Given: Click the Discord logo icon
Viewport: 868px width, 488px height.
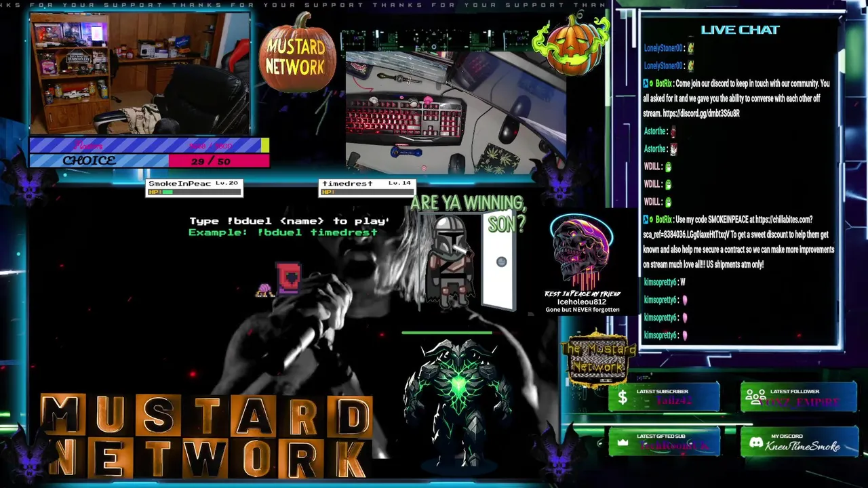Looking at the screenshot, I should tap(755, 443).
